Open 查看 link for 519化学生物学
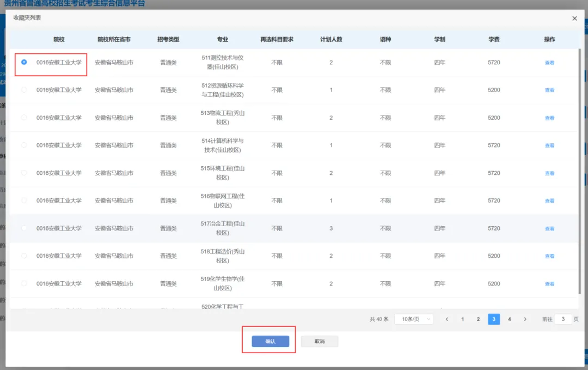Screen dimensions: 588x370 click(549, 284)
